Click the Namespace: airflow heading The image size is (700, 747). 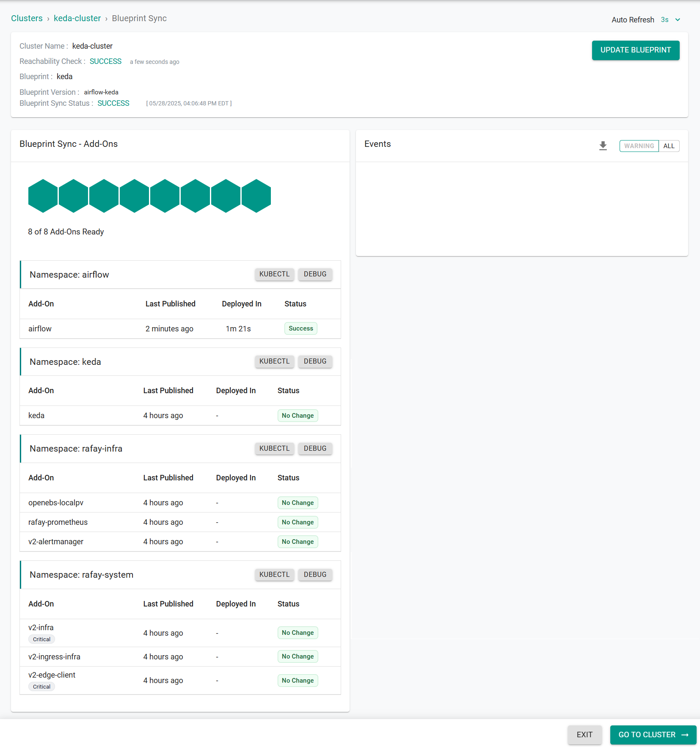coord(69,275)
